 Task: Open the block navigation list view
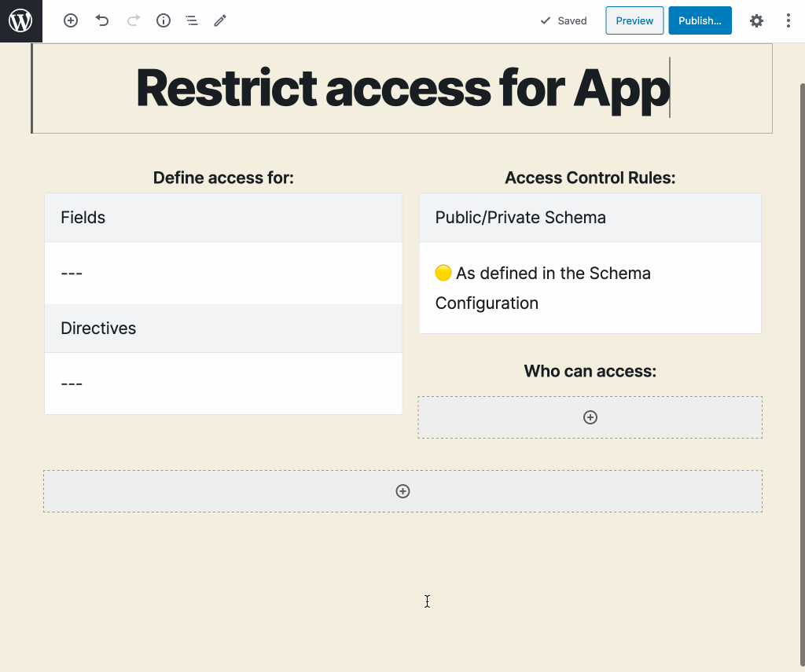pos(192,20)
